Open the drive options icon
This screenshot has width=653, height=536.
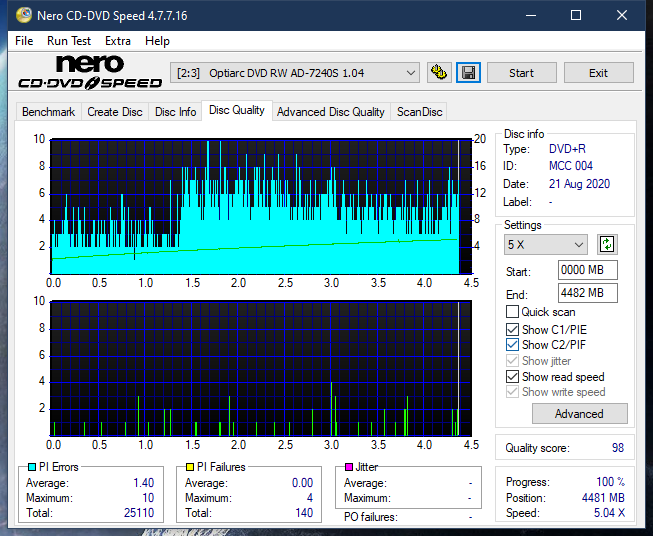pos(439,73)
